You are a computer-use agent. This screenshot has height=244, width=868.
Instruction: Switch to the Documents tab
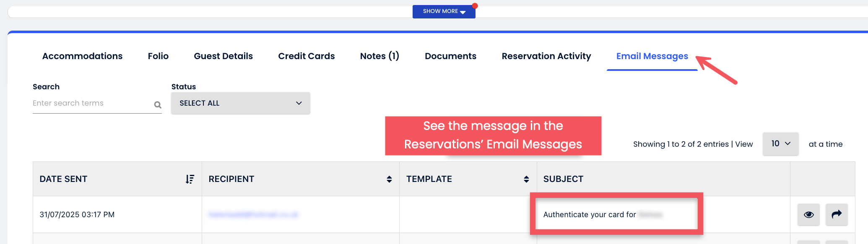pyautogui.click(x=450, y=56)
